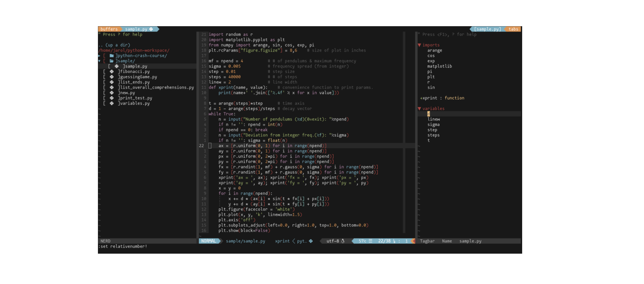Jump to the matplotlib import tag

(x=439, y=66)
